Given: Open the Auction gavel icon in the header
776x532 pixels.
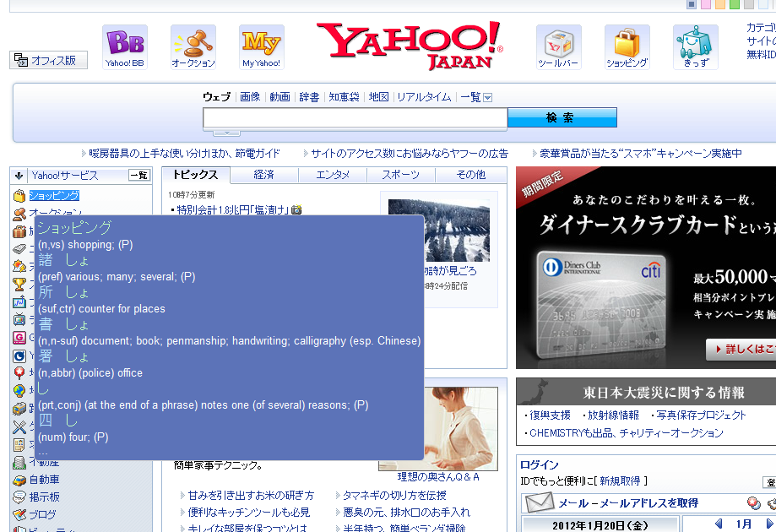Looking at the screenshot, I should pyautogui.click(x=193, y=47).
